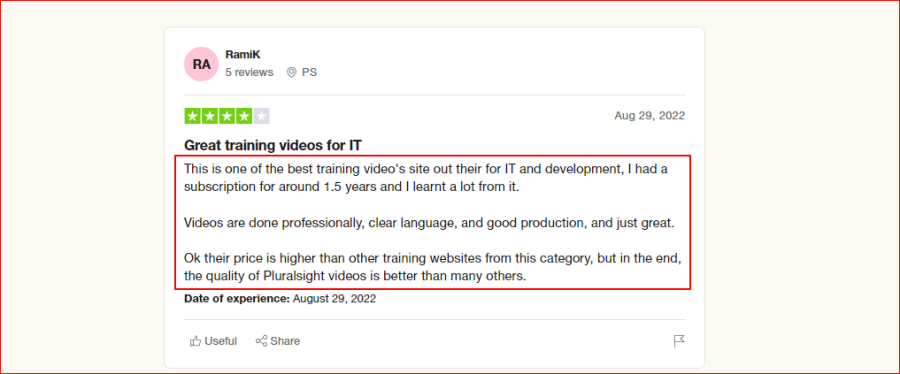This screenshot has width=900, height=374.
Task: Select the Aug 29, 2022 review date
Action: pos(649,115)
